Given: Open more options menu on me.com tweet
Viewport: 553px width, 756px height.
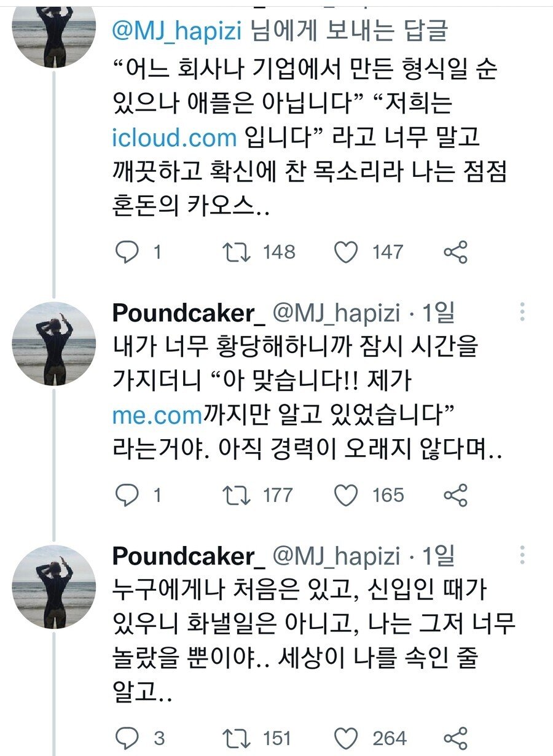Looking at the screenshot, I should (522, 313).
